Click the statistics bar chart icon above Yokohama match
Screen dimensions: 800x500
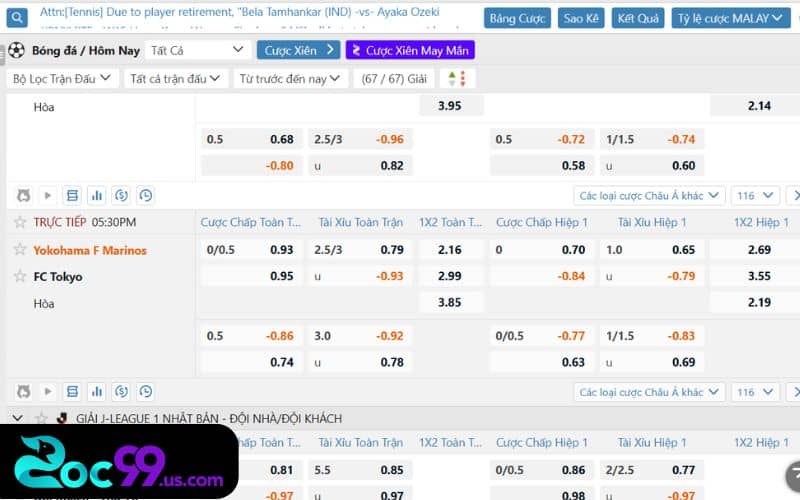click(x=97, y=196)
